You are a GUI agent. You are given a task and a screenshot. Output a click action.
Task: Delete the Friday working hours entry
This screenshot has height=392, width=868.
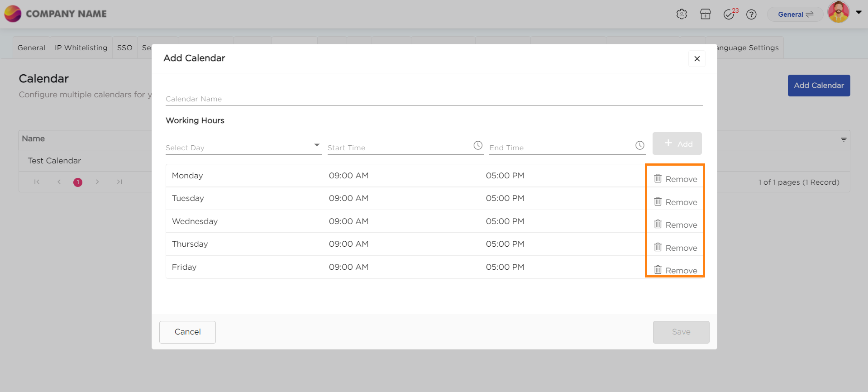(x=675, y=270)
